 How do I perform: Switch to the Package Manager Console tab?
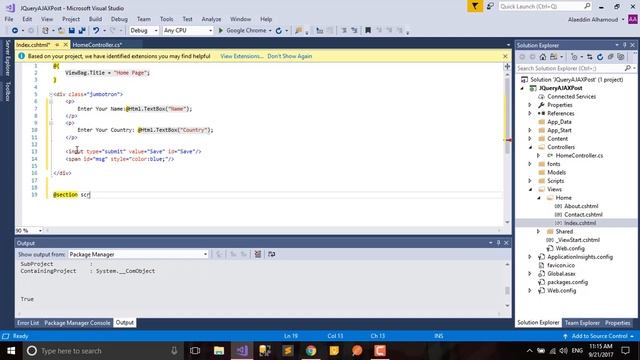[x=77, y=323]
